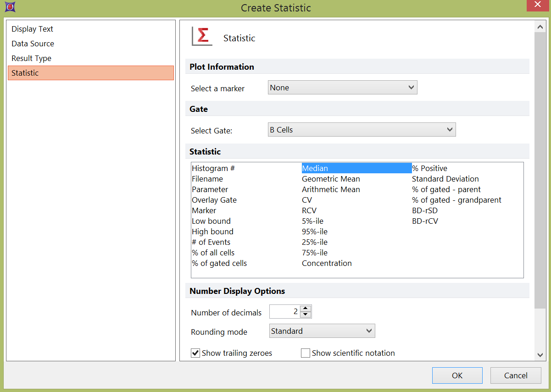Image resolution: width=551 pixels, height=392 pixels.
Task: Select Geometric Mean in the statistic list
Action: point(331,179)
